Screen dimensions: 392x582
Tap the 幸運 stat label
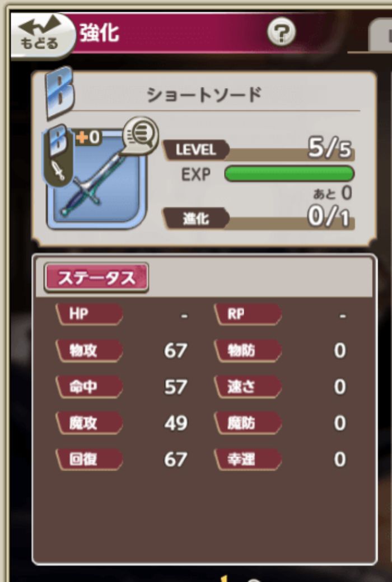pyautogui.click(x=248, y=459)
